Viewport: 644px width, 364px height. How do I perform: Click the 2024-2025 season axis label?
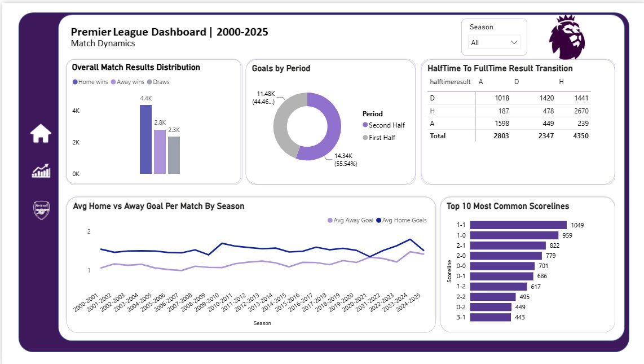pyautogui.click(x=408, y=303)
